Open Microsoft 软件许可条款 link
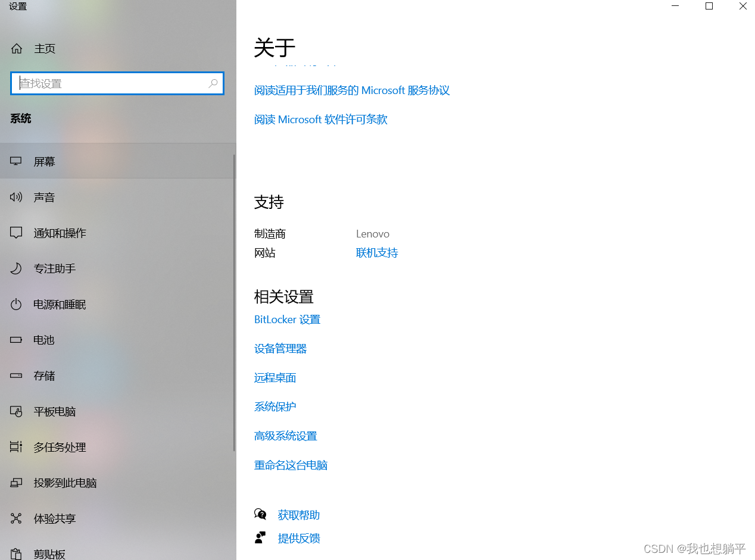The width and height of the screenshot is (755, 560). pos(321,120)
